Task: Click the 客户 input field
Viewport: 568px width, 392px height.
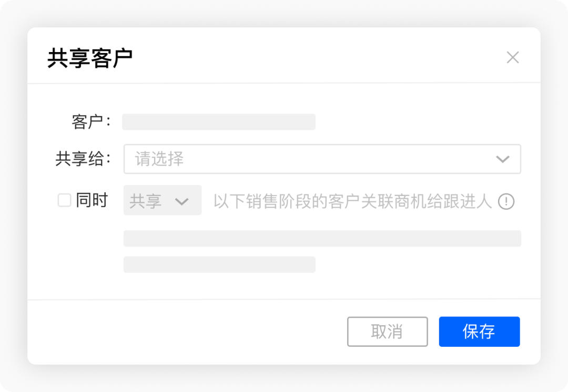Action: click(x=218, y=121)
